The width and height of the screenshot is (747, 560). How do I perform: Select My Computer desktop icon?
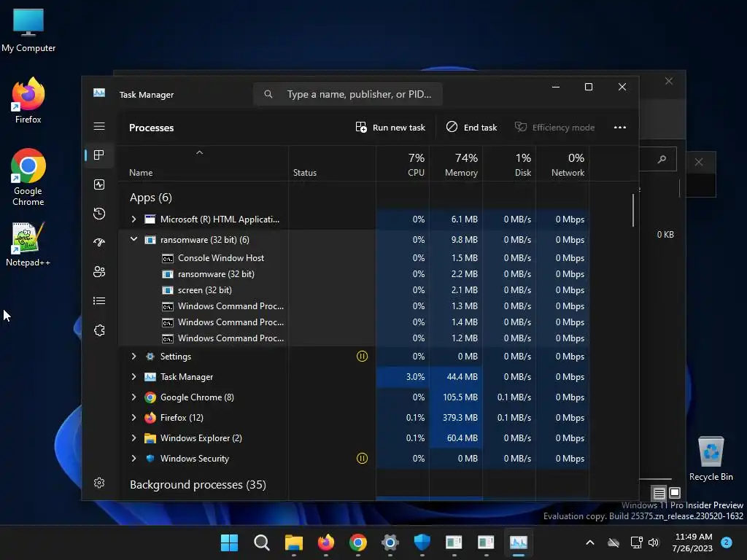(28, 31)
